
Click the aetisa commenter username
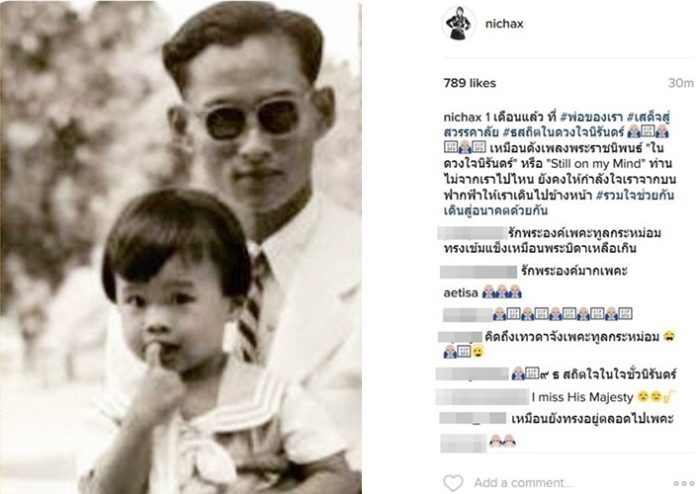click(461, 293)
